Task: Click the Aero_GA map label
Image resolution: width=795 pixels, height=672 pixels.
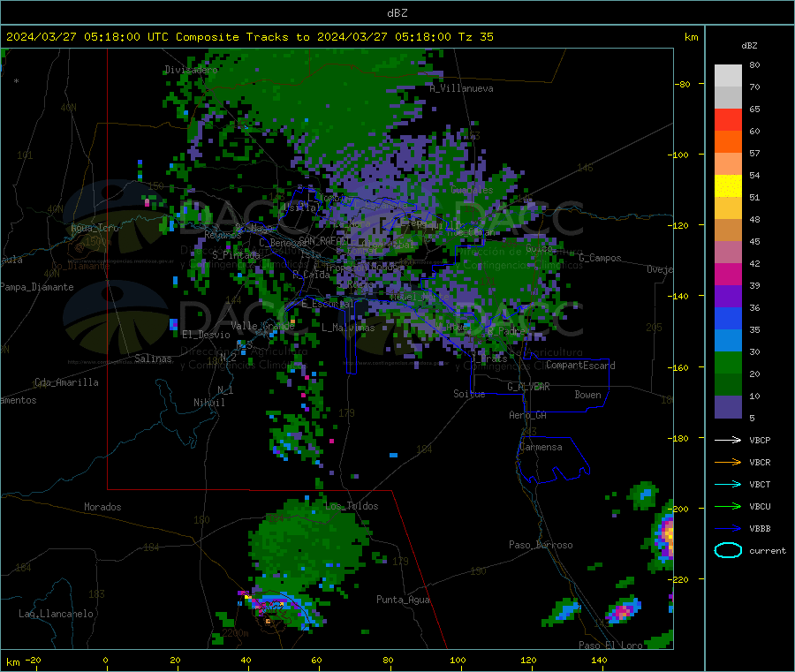Action: (528, 415)
